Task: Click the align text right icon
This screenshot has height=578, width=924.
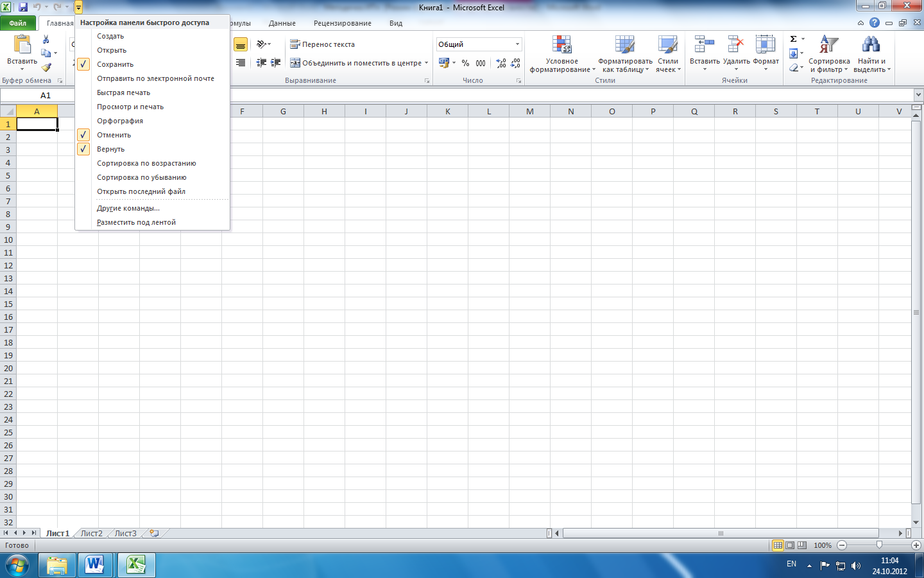Action: coord(241,63)
